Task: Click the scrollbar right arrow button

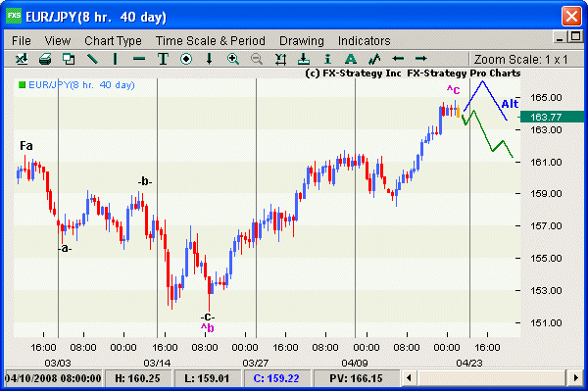Action: pos(575,378)
